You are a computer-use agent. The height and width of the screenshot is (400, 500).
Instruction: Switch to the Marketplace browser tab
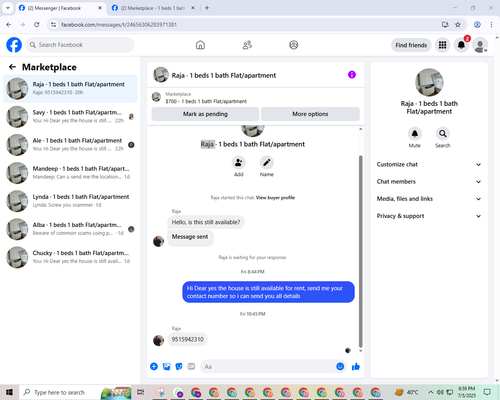tap(153, 8)
